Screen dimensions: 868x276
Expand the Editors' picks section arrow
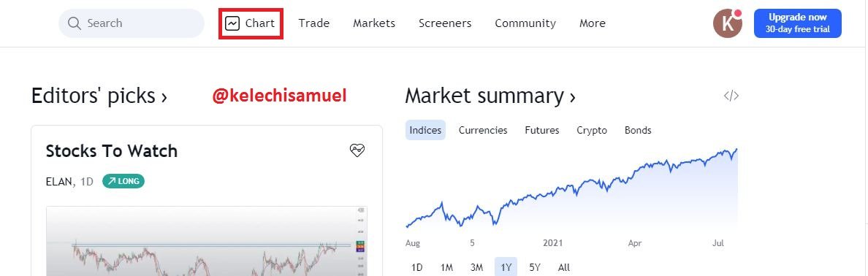click(164, 97)
